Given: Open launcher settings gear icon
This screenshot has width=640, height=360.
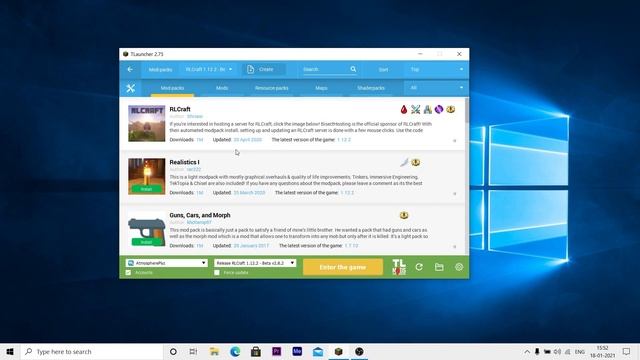Looking at the screenshot, I should tap(459, 267).
